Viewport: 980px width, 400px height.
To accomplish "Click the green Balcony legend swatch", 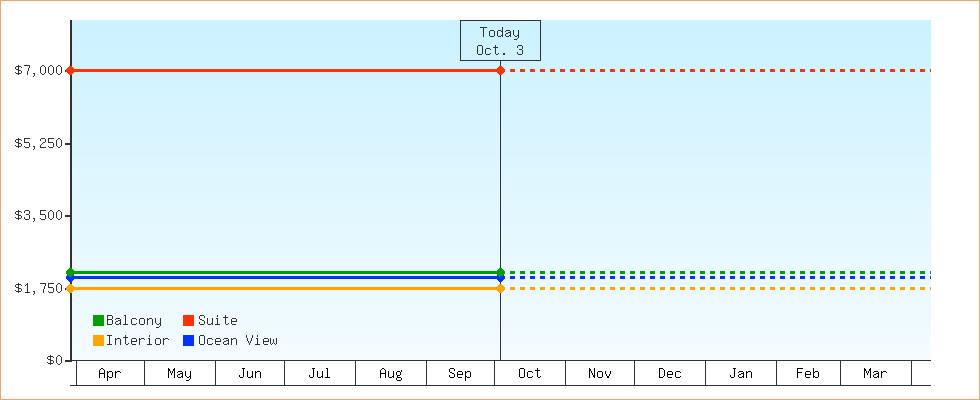I will 98,320.
